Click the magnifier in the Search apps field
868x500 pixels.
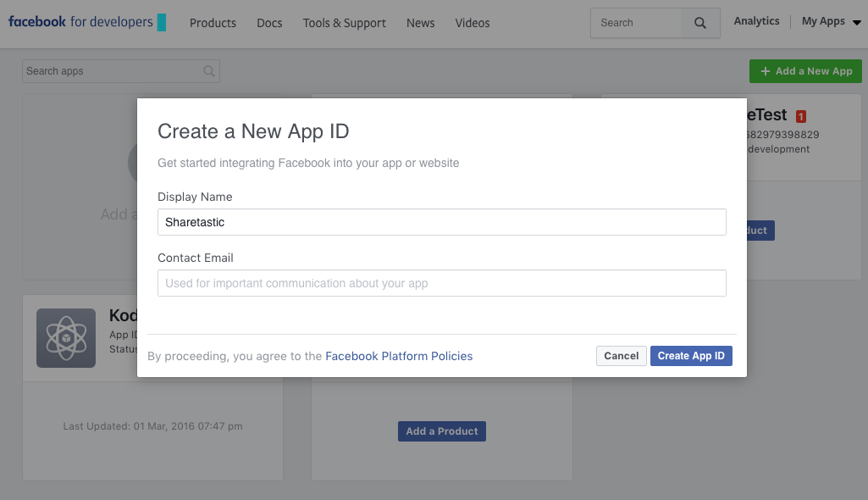208,71
